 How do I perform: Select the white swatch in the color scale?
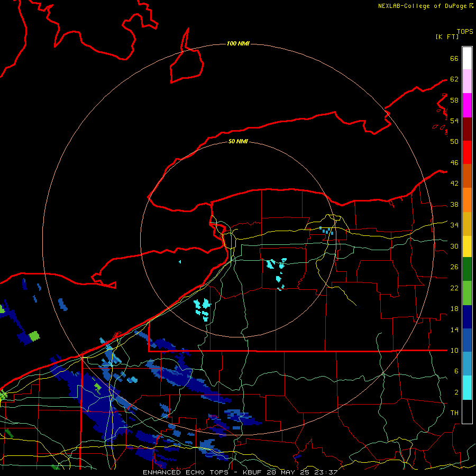coord(467,58)
